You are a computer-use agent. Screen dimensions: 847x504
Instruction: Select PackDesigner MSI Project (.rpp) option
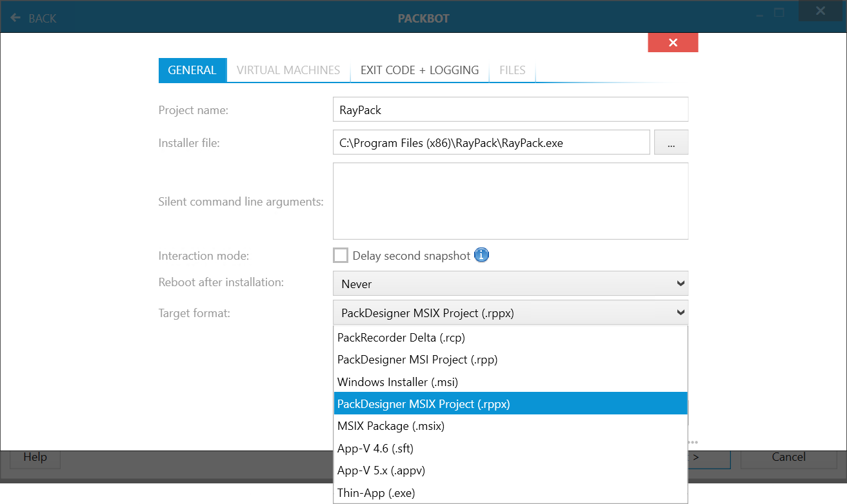pyautogui.click(x=510, y=360)
